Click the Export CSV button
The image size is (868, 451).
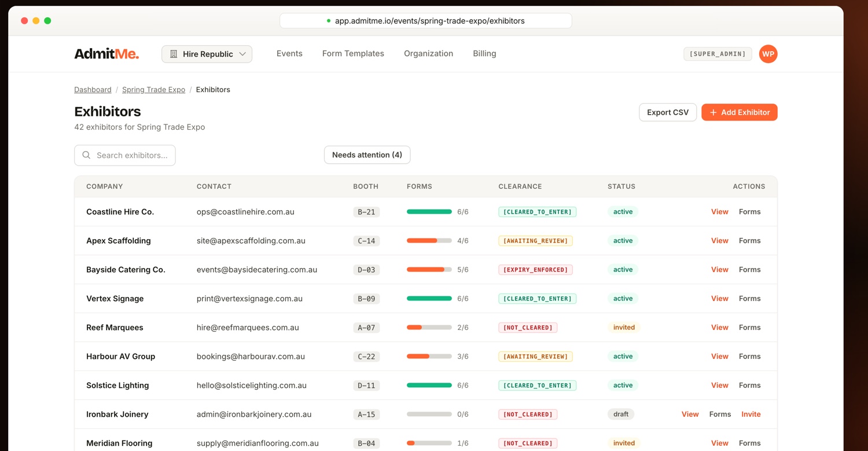tap(668, 112)
